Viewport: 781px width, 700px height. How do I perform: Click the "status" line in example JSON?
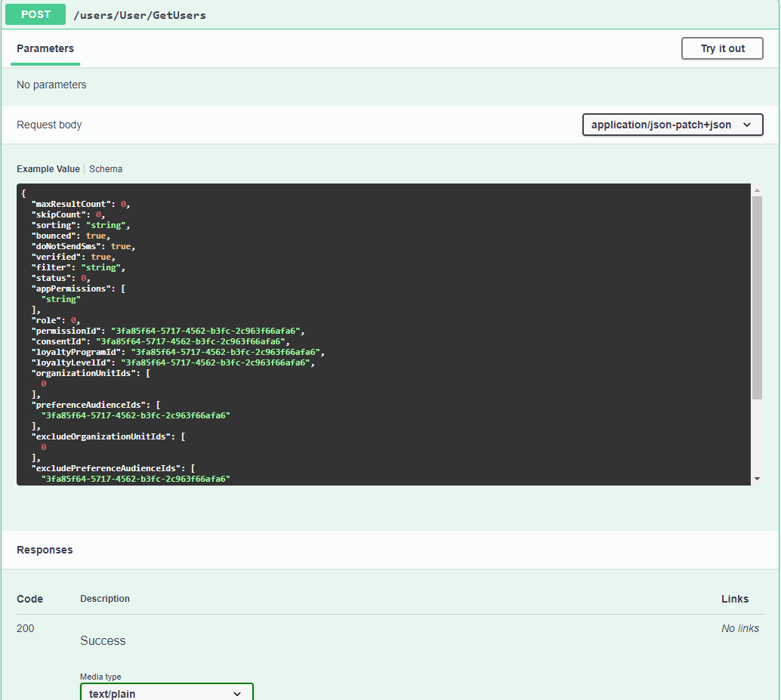(x=60, y=278)
